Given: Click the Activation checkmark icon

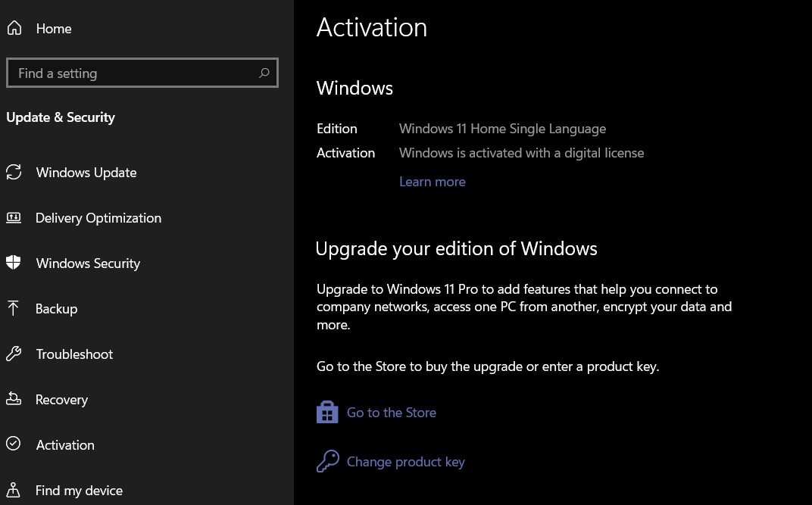Looking at the screenshot, I should pyautogui.click(x=14, y=445).
